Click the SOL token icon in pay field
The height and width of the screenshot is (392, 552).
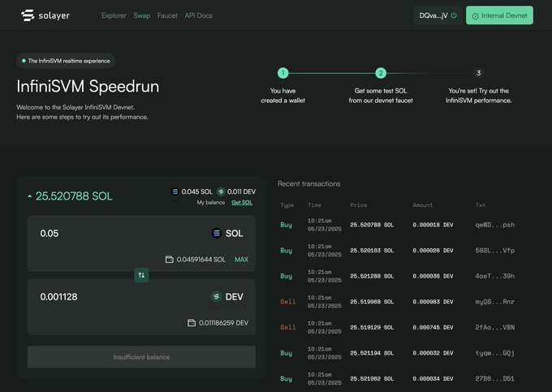(216, 233)
